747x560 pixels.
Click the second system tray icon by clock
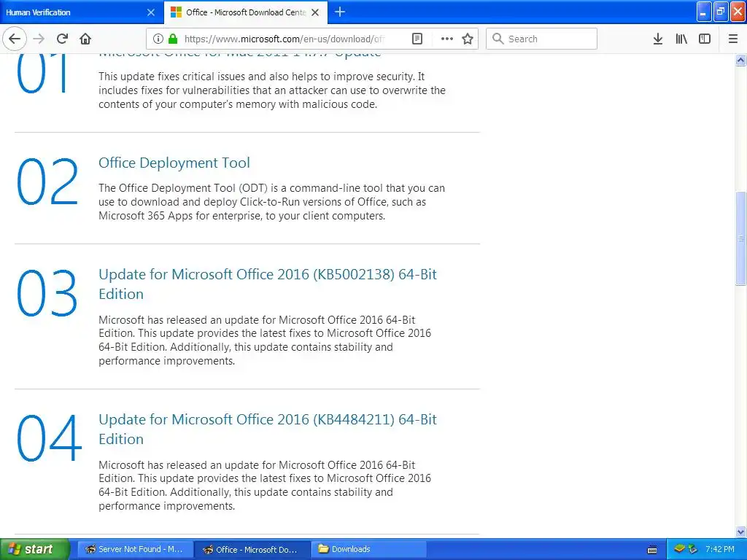(x=693, y=549)
